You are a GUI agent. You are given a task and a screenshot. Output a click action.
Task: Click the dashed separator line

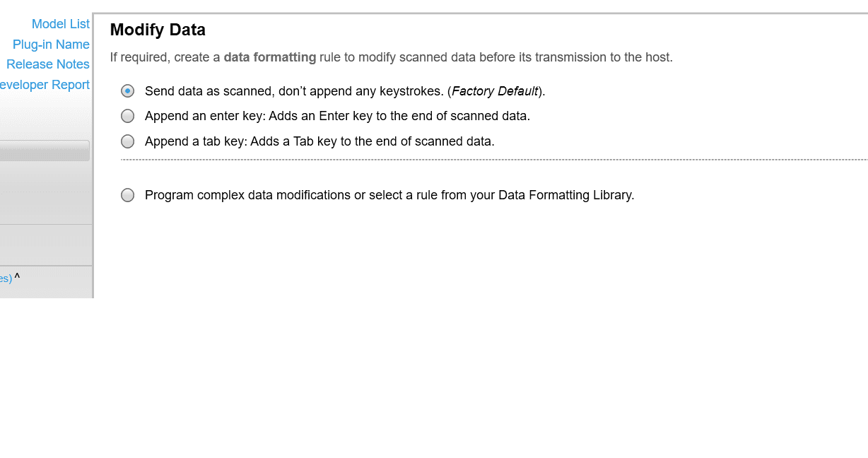(493, 160)
